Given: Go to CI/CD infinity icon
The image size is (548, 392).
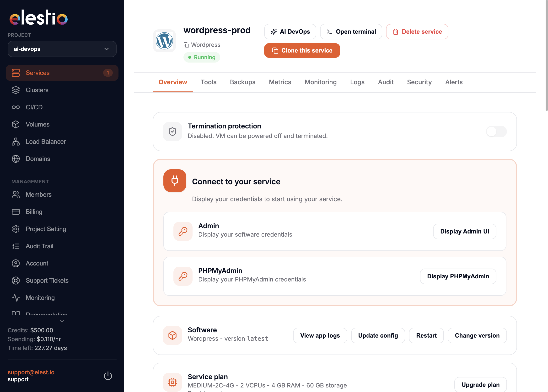Looking at the screenshot, I should tap(16, 107).
